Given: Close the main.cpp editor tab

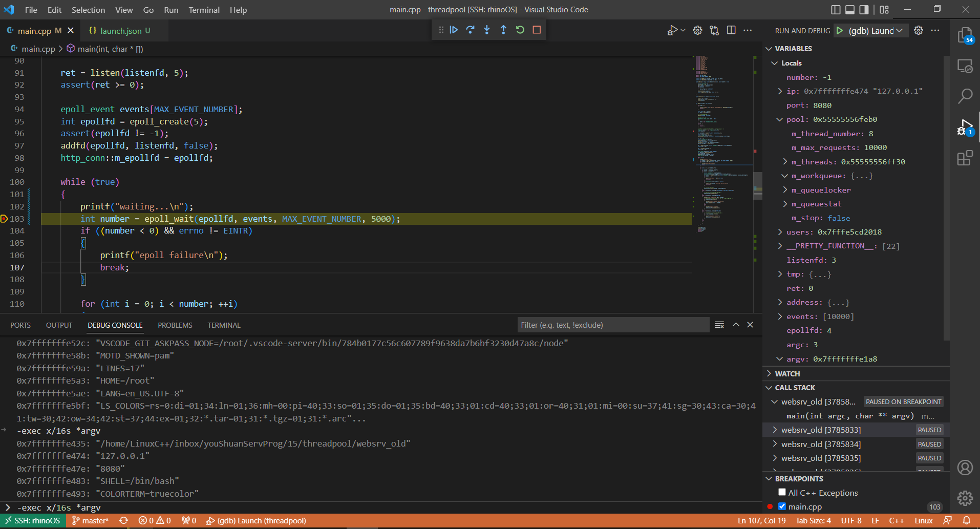Looking at the screenshot, I should click(71, 31).
